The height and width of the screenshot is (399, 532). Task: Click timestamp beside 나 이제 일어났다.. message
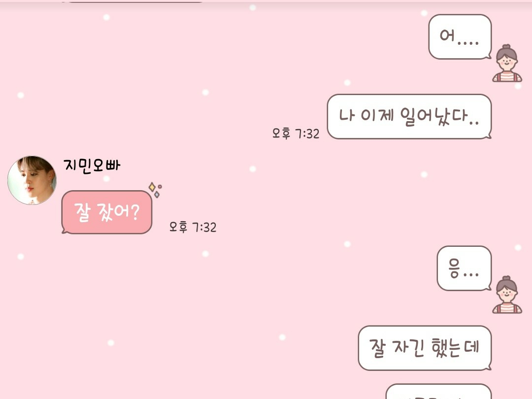click(x=296, y=133)
